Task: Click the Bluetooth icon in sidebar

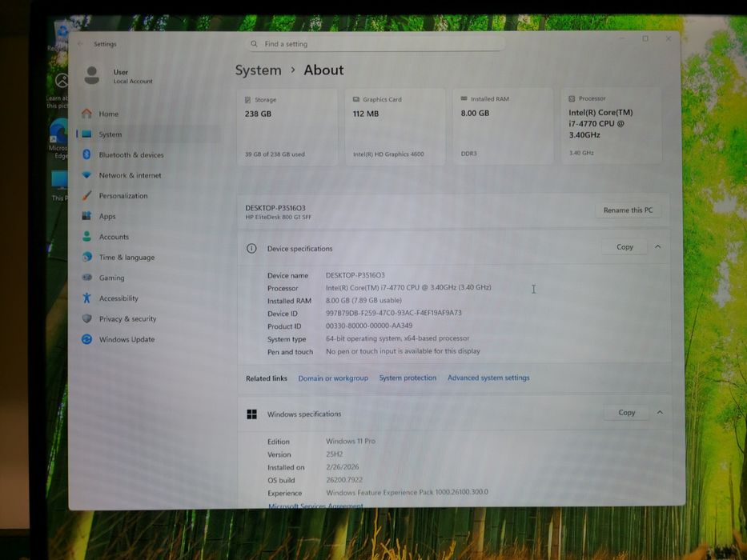Action: (86, 154)
